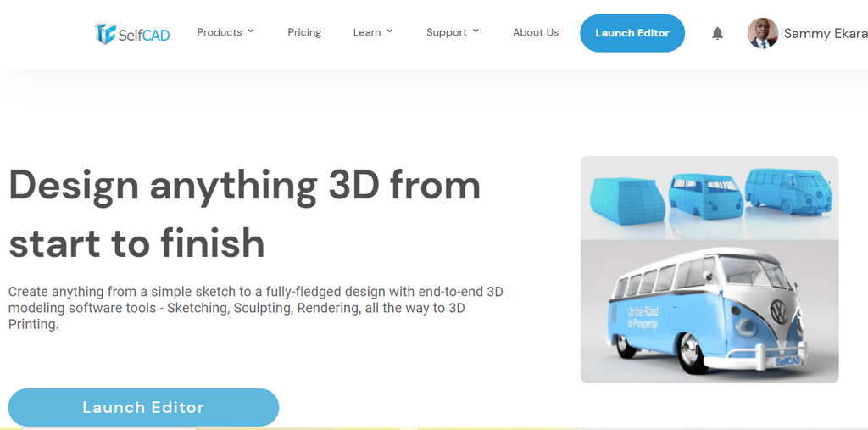This screenshot has height=430, width=868.
Task: Open the notifications bell
Action: [717, 33]
